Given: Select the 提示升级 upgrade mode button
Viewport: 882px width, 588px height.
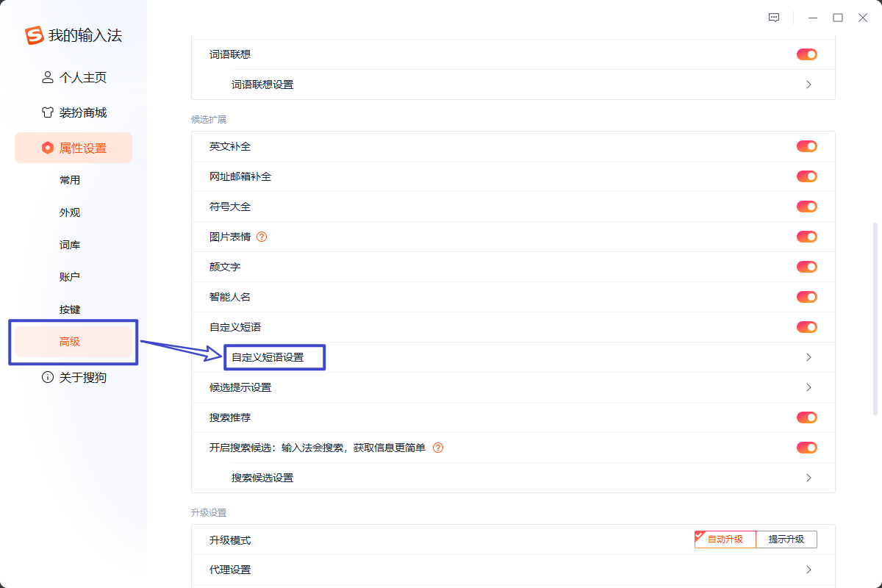Looking at the screenshot, I should (x=786, y=539).
